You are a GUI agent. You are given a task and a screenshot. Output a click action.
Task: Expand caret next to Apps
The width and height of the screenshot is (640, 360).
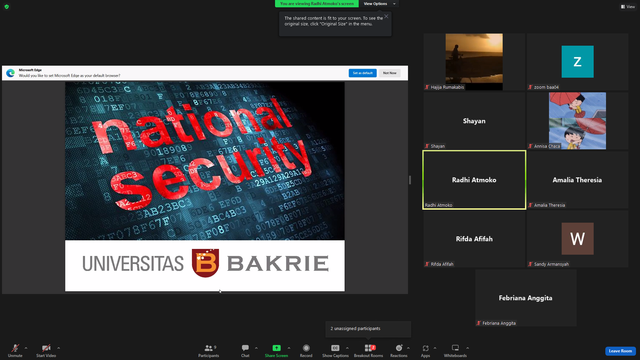click(435, 348)
